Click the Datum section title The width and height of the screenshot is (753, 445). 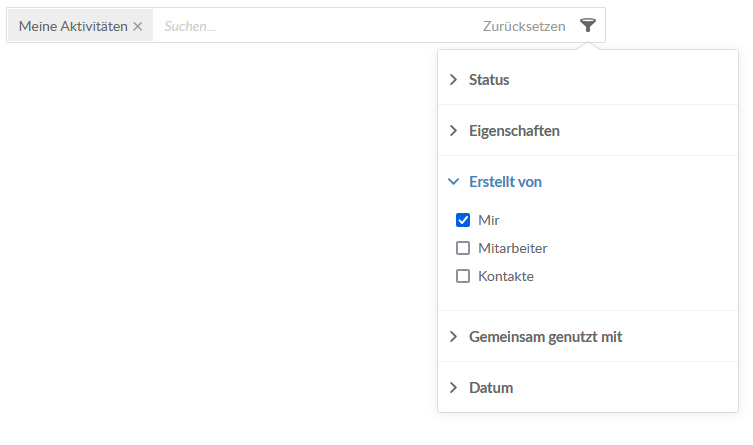point(491,387)
